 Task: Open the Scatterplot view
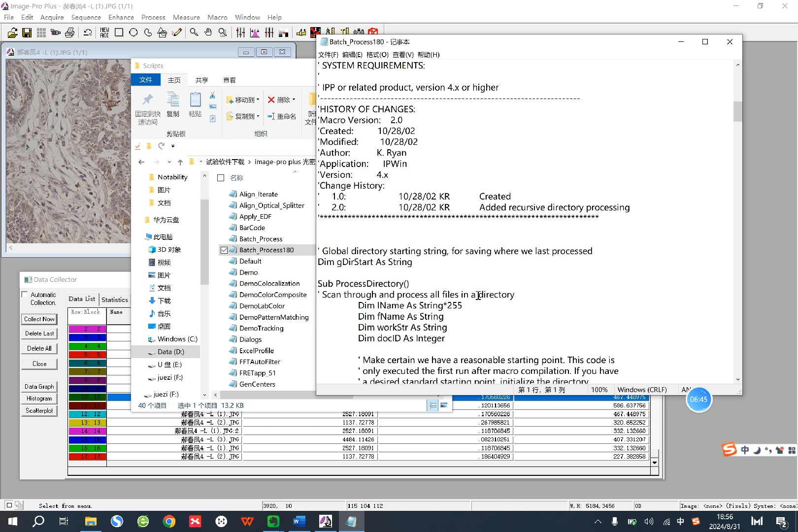coord(39,410)
